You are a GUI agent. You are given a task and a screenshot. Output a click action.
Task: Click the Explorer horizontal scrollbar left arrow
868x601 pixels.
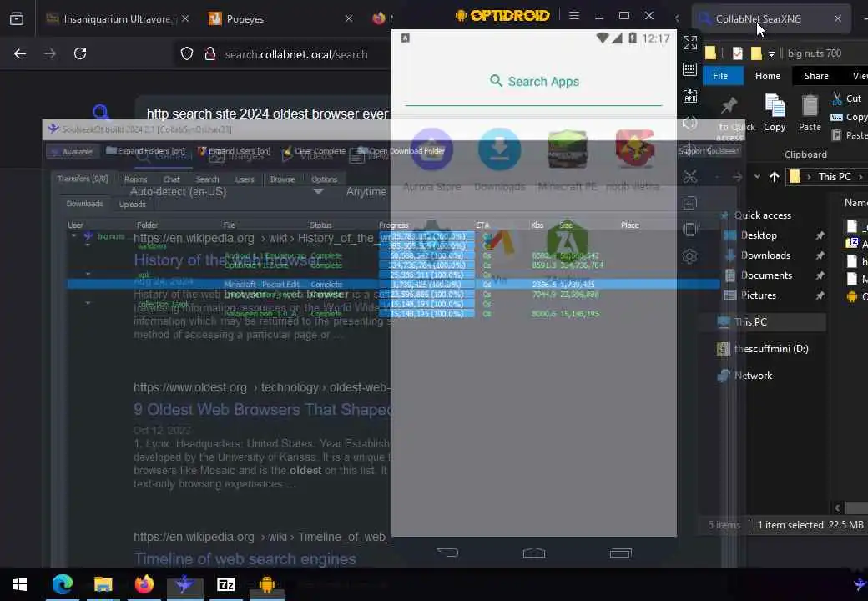[x=837, y=508]
